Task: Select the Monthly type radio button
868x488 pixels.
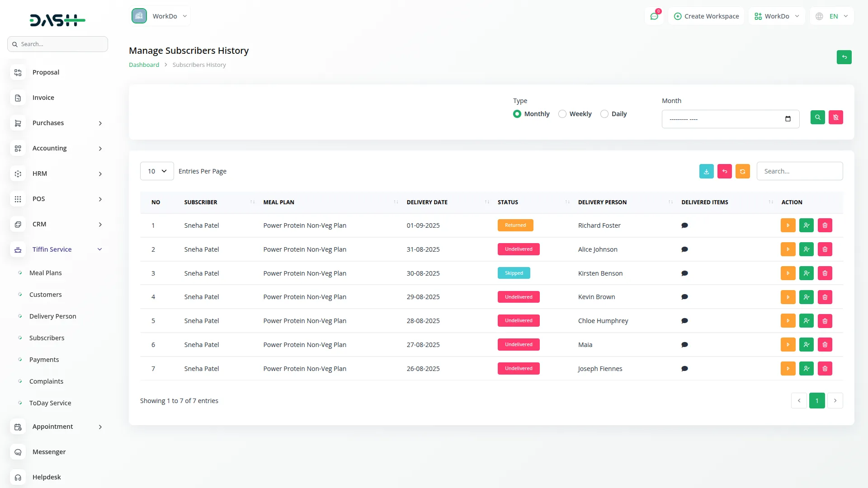Action: tap(517, 114)
